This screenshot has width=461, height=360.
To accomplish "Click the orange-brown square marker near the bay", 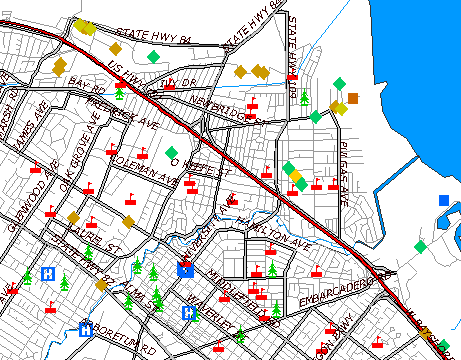I will click(x=353, y=99).
